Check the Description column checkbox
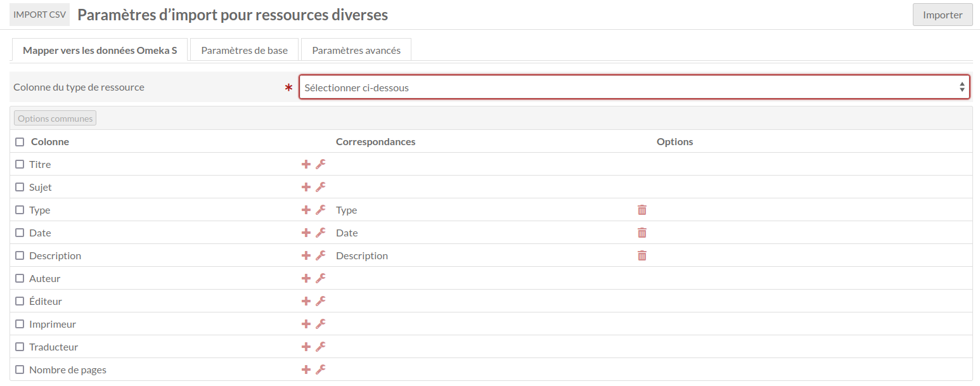This screenshot has height=386, width=980. [x=20, y=255]
